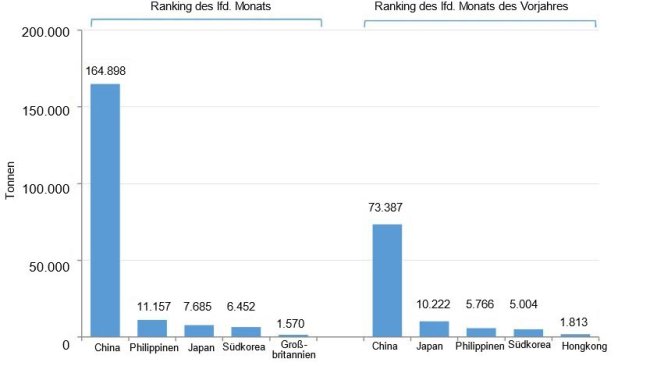Screen dimensions: 650x366
Task: Click the Südkorea bar valued 6.452
Action: coord(246,332)
